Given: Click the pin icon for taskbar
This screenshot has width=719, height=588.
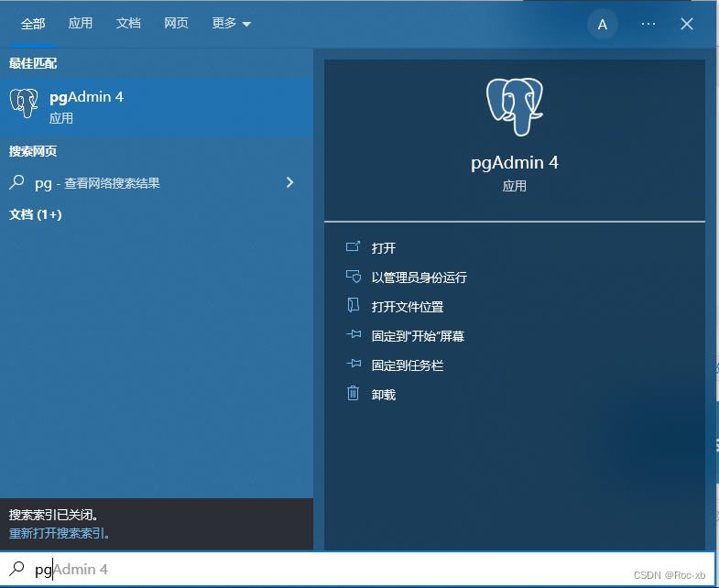Looking at the screenshot, I should pos(354,364).
